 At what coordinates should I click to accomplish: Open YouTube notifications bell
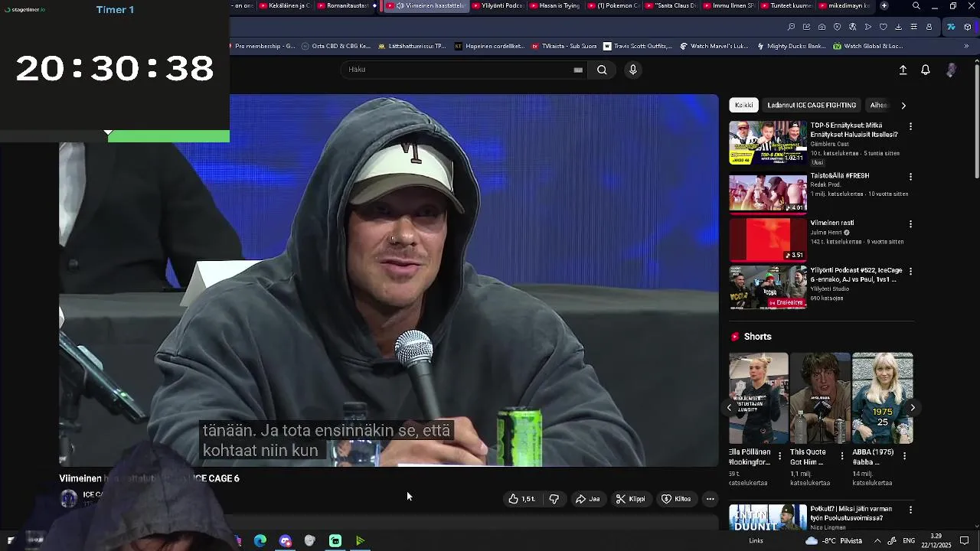926,70
